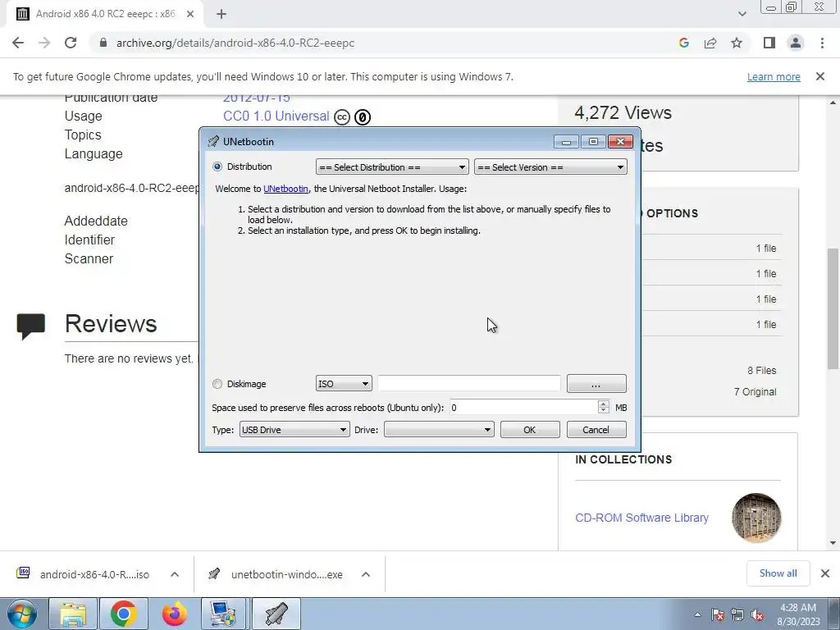Open Chrome three-dot menu

(822, 43)
